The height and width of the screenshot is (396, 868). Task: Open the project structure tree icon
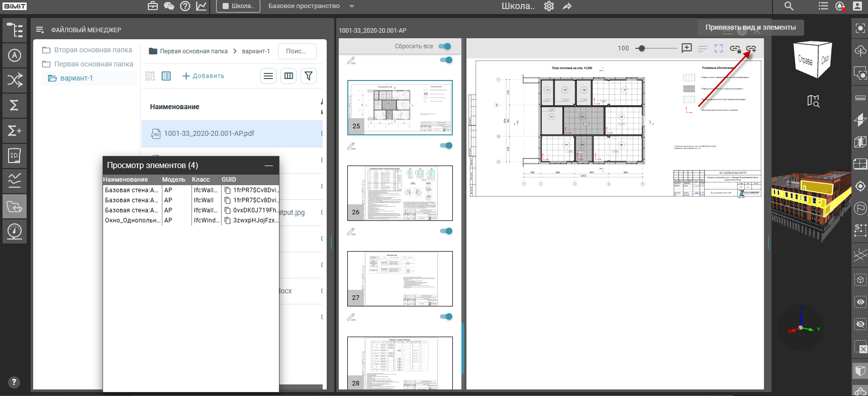[14, 30]
